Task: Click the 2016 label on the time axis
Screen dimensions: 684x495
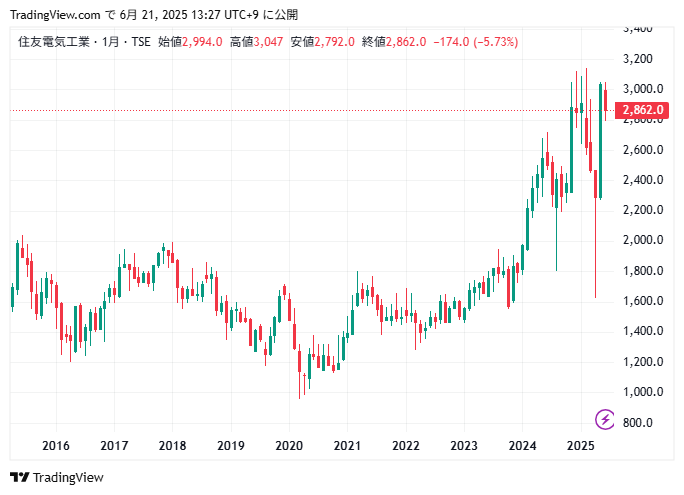Action: 56,446
